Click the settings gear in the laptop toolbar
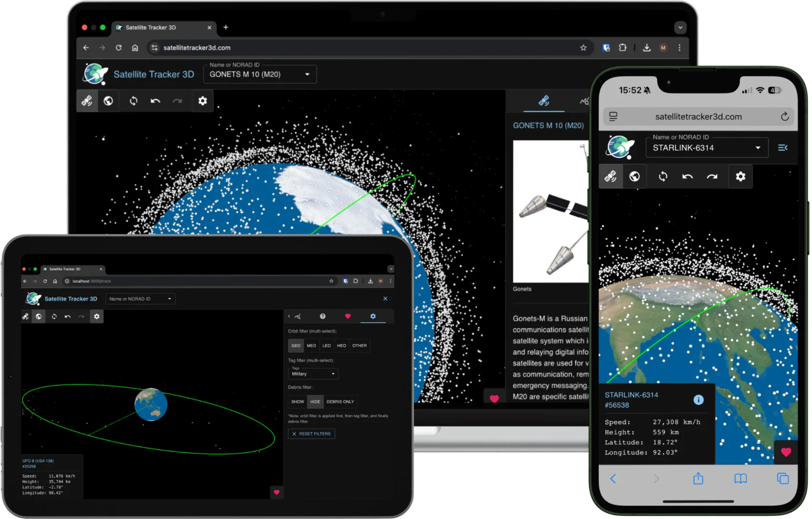The image size is (812, 519). pyautogui.click(x=203, y=101)
